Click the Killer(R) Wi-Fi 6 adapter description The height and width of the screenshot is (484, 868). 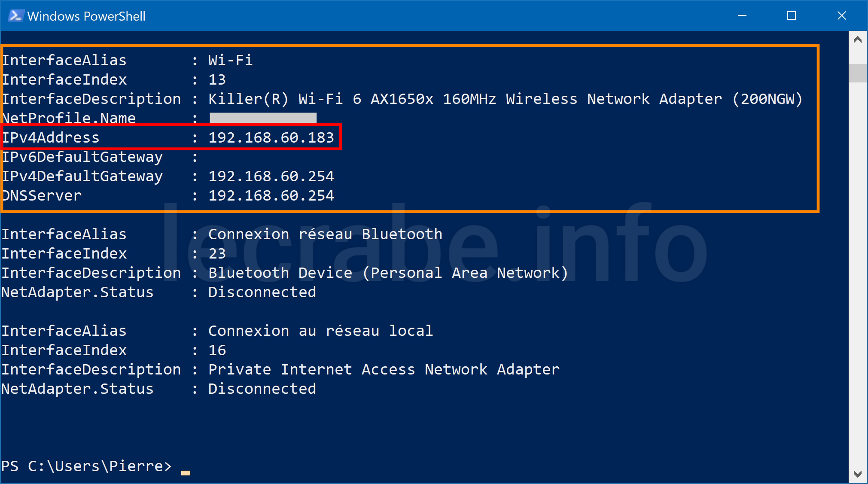click(x=506, y=99)
